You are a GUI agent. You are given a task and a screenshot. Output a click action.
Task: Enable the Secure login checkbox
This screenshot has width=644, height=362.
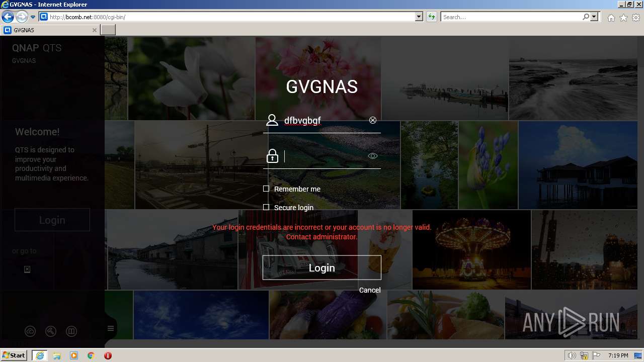tap(266, 207)
